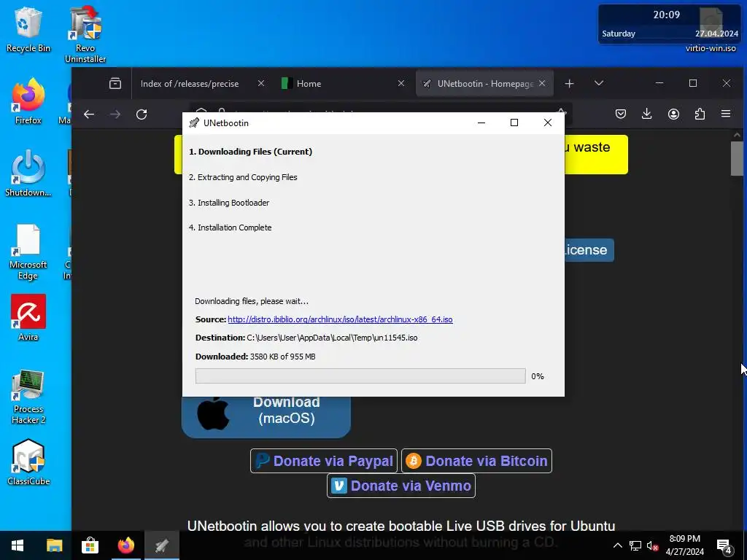747x560 pixels.
Task: Open the Firefox hamburger menu
Action: pos(726,114)
